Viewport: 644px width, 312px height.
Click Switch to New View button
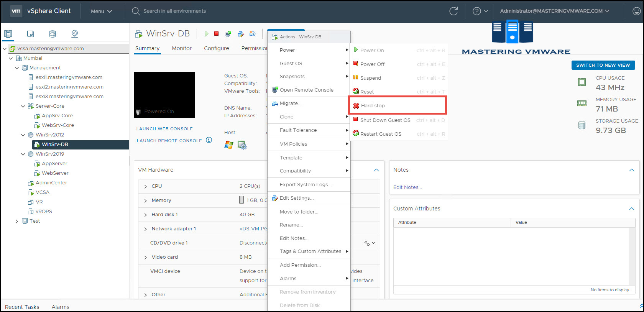point(603,65)
